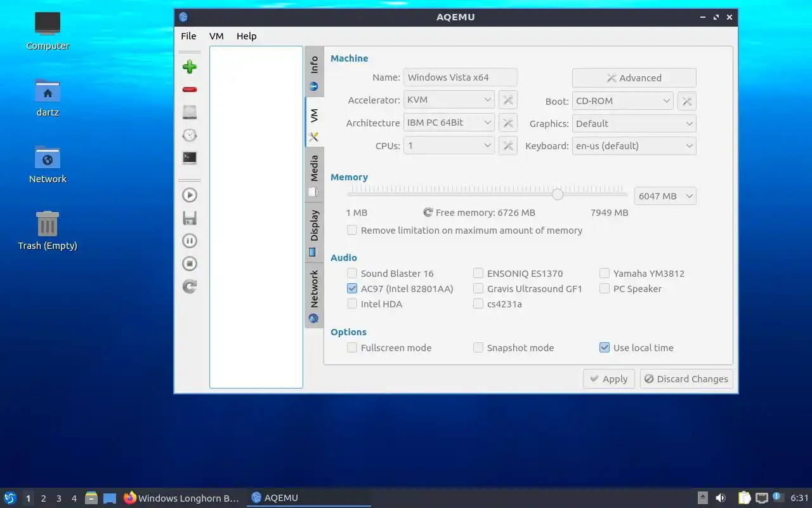
Task: Enable PC Speaker checkbox
Action: click(x=631, y=289)
